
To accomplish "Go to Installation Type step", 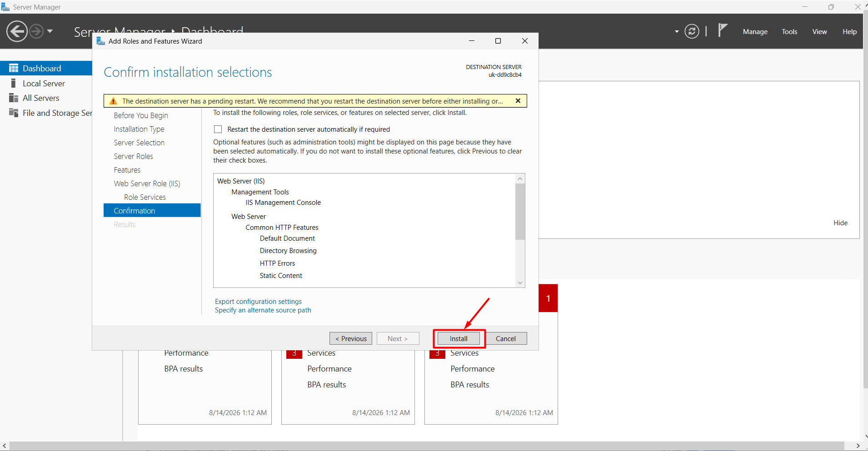I will click(x=139, y=129).
